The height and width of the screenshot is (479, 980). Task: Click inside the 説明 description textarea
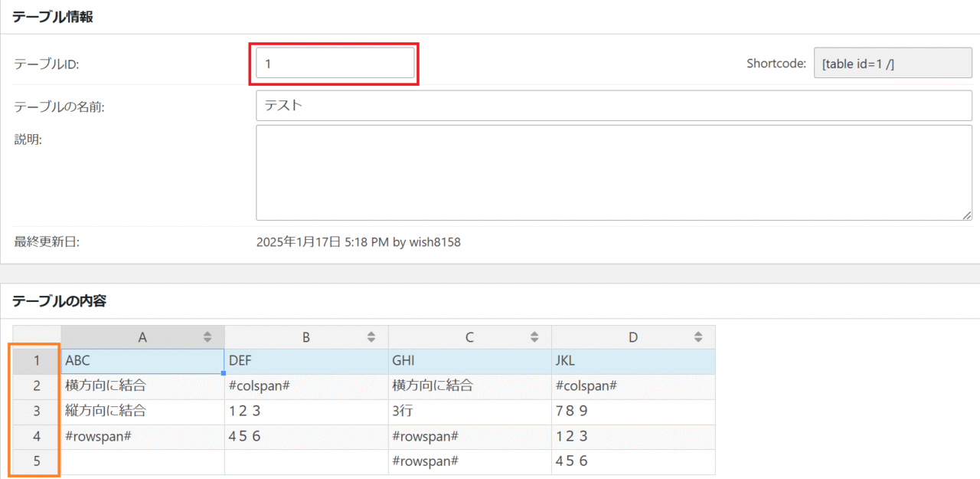[613, 172]
